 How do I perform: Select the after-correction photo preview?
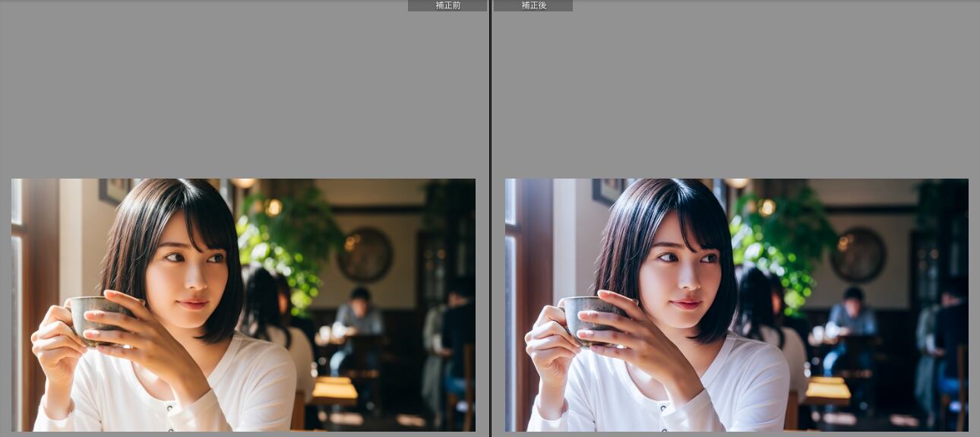pos(736,305)
